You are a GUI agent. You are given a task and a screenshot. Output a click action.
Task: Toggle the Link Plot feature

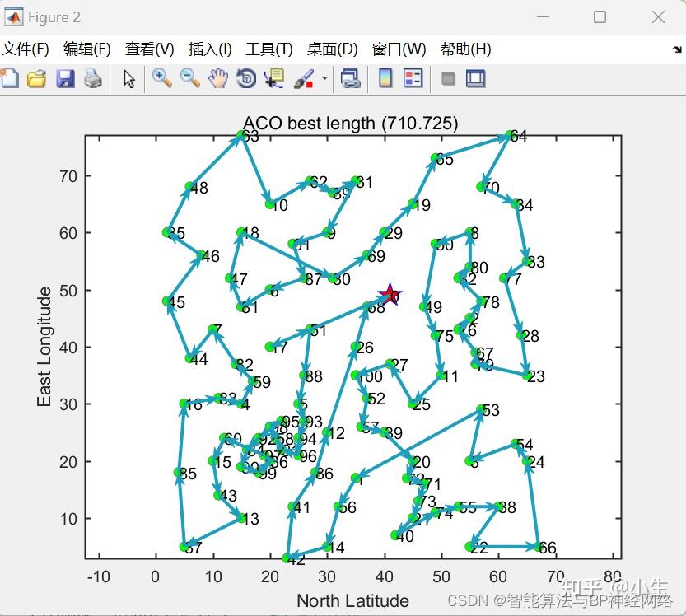pos(352,79)
